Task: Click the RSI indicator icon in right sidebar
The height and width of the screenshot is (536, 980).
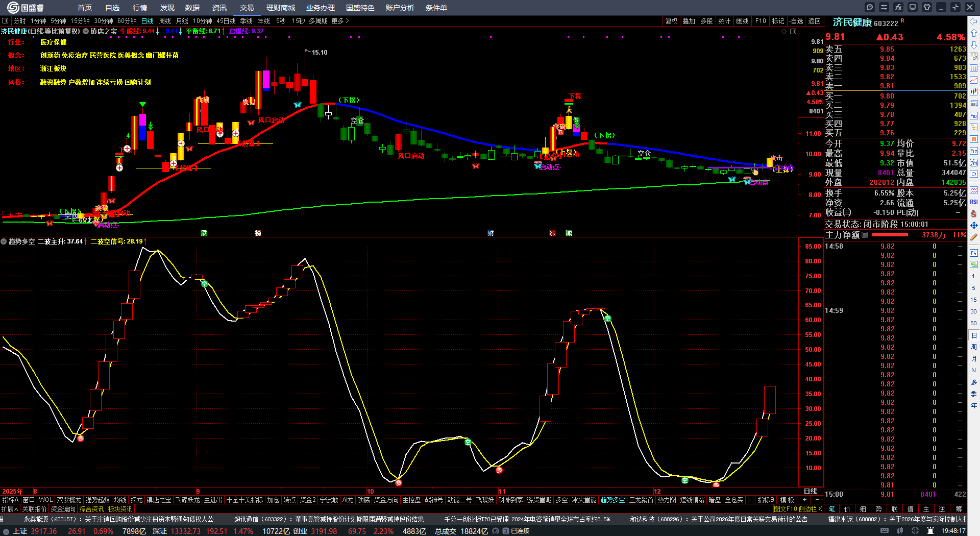Action: 974,202
